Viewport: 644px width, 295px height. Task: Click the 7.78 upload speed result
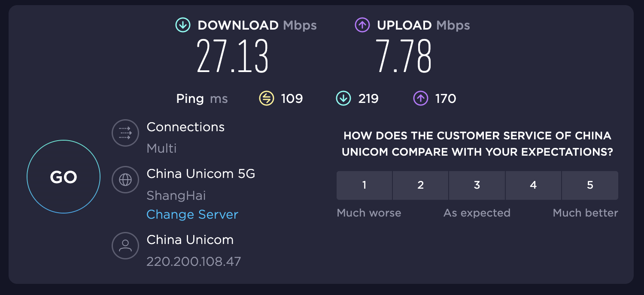pyautogui.click(x=404, y=57)
